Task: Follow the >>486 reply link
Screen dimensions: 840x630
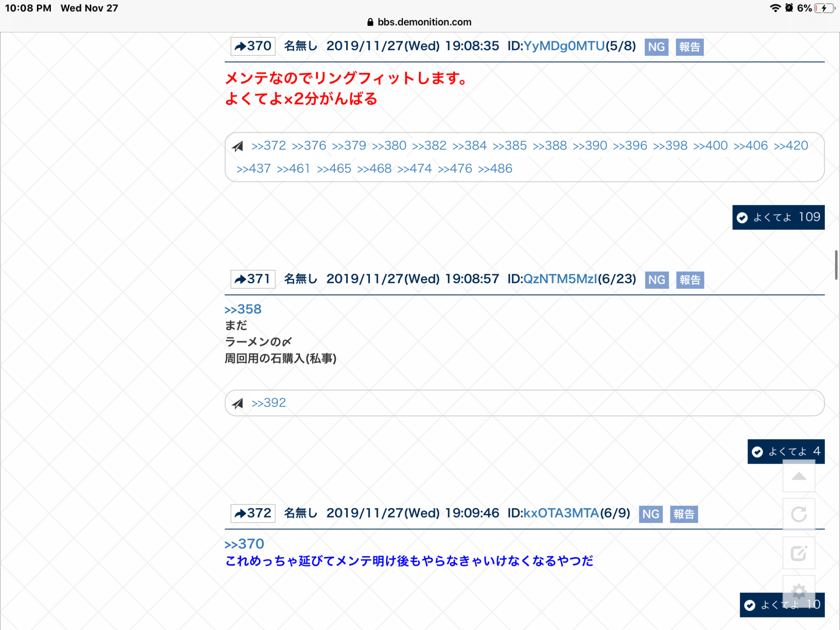Action: click(x=495, y=169)
